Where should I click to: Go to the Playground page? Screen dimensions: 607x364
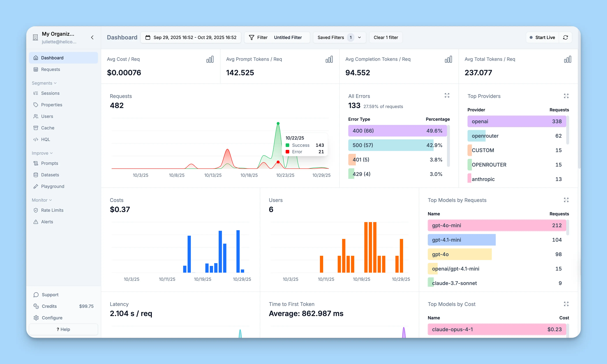(x=52, y=186)
